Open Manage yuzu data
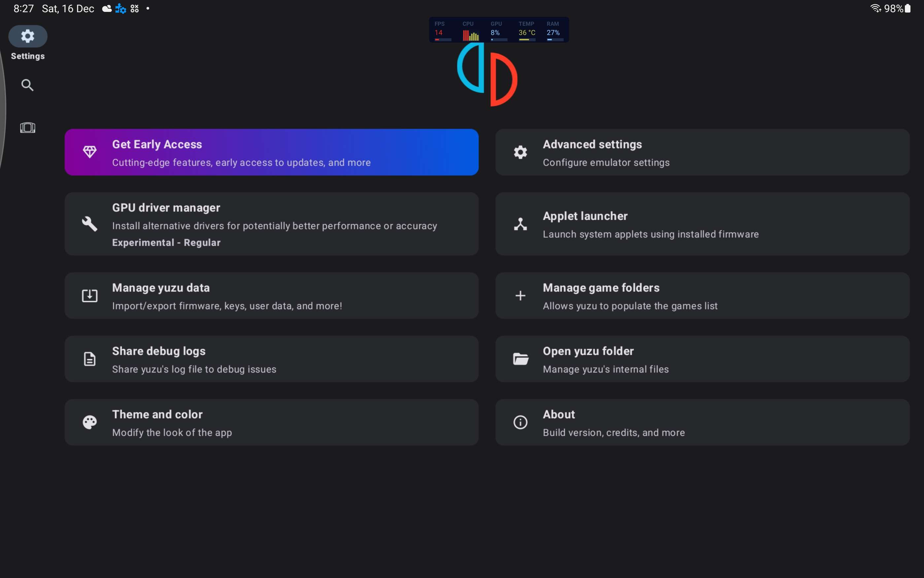This screenshot has height=578, width=924. click(x=272, y=296)
